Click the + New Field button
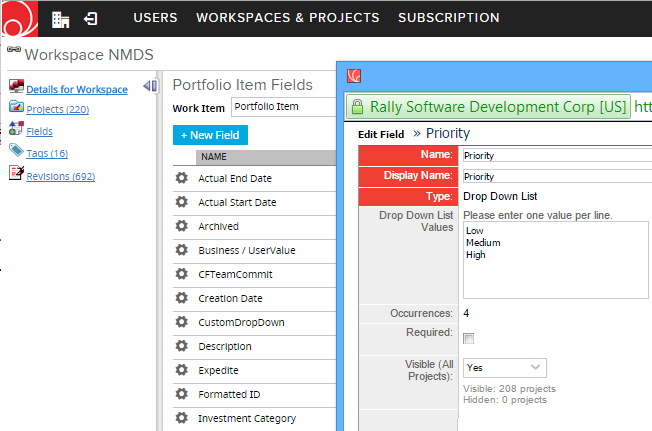The width and height of the screenshot is (652, 431). (x=210, y=135)
